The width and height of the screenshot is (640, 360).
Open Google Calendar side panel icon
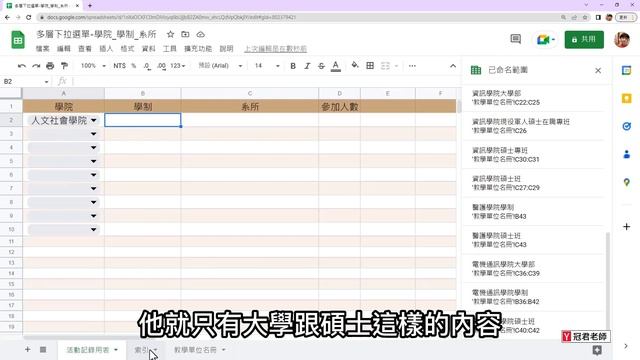(627, 70)
